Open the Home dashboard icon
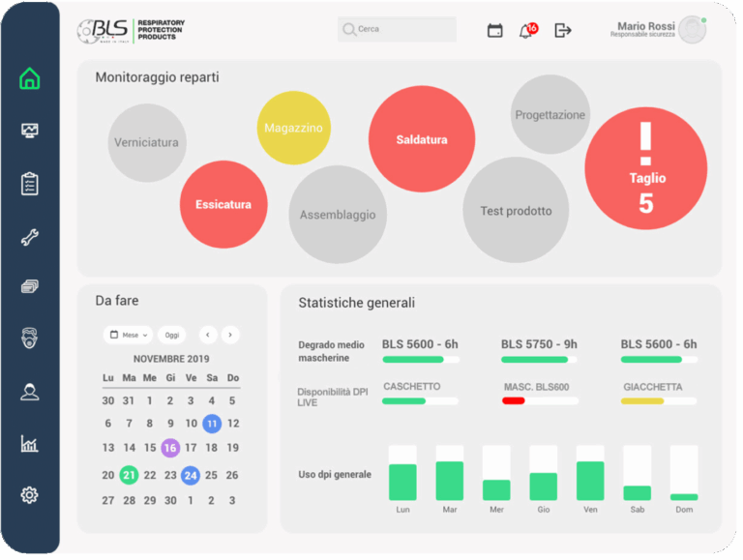 pos(30,78)
